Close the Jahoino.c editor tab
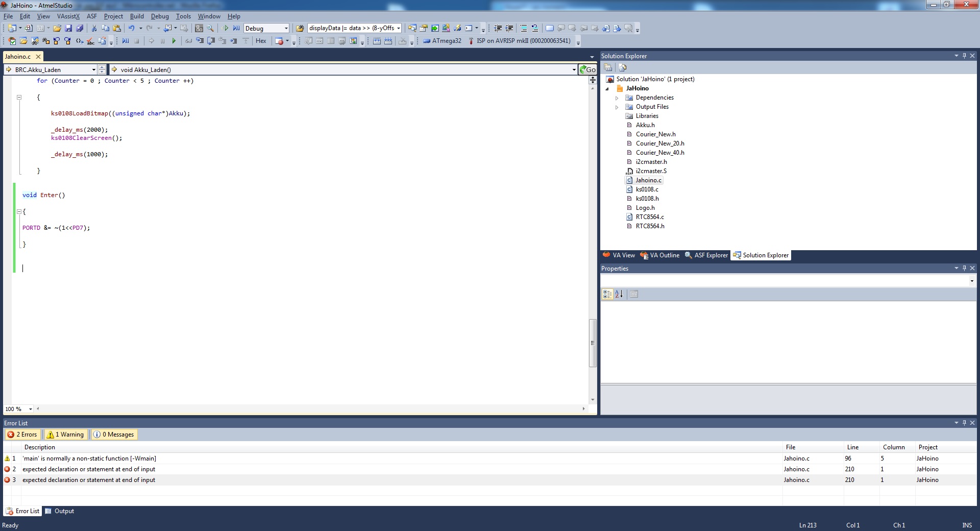 [38, 57]
